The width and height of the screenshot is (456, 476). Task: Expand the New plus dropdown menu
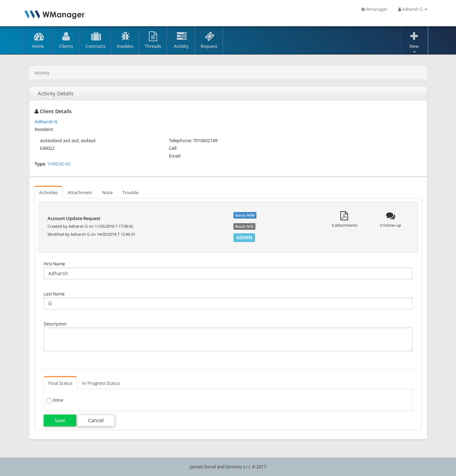tap(414, 40)
